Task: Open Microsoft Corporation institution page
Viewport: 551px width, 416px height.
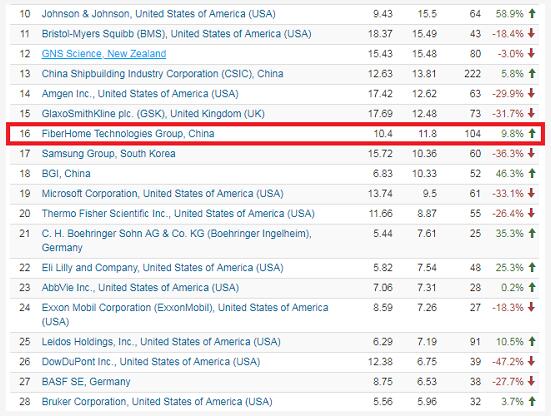Action: click(162, 194)
